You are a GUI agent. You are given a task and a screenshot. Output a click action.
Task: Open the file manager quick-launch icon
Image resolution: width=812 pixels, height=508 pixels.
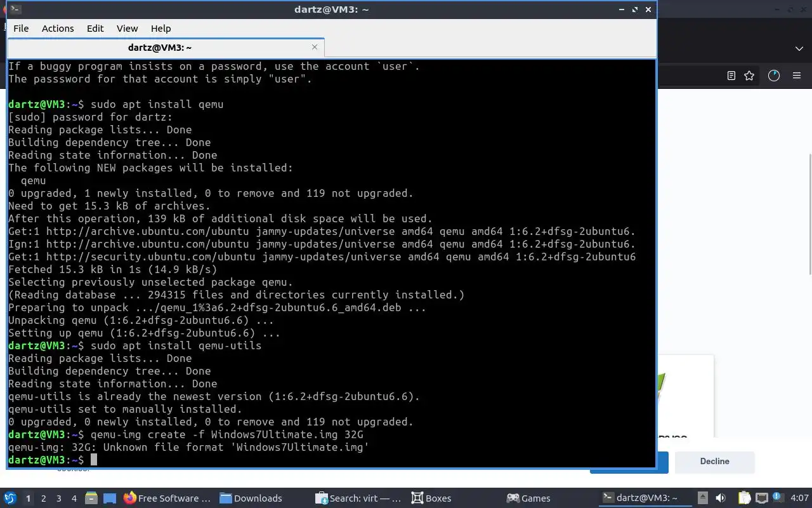[x=91, y=498]
